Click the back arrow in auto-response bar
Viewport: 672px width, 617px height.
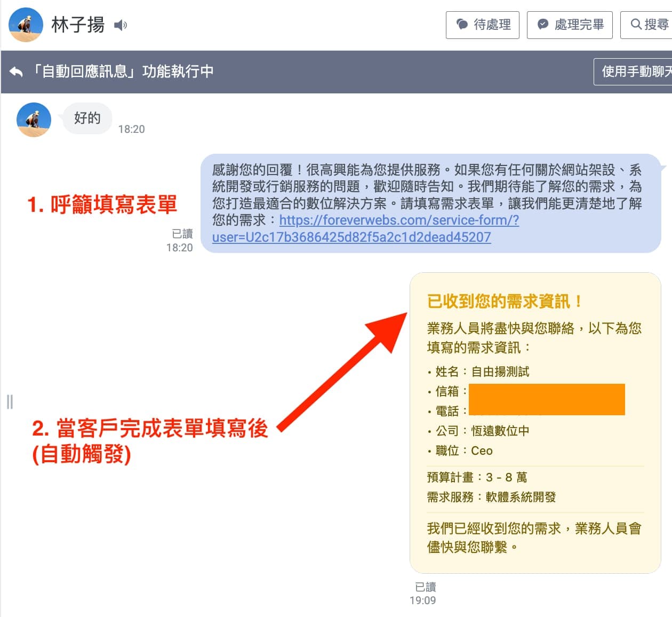tap(17, 72)
